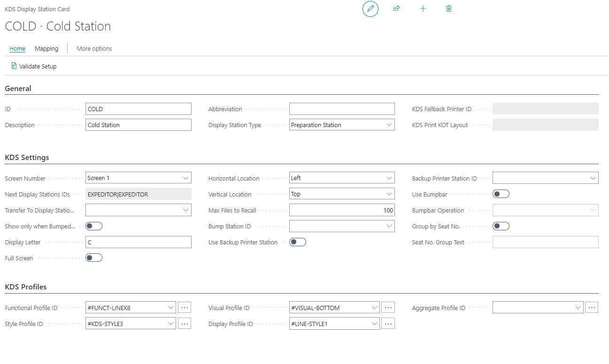
Task: Open Display Profile ID ellipsis lookup
Action: click(388, 324)
